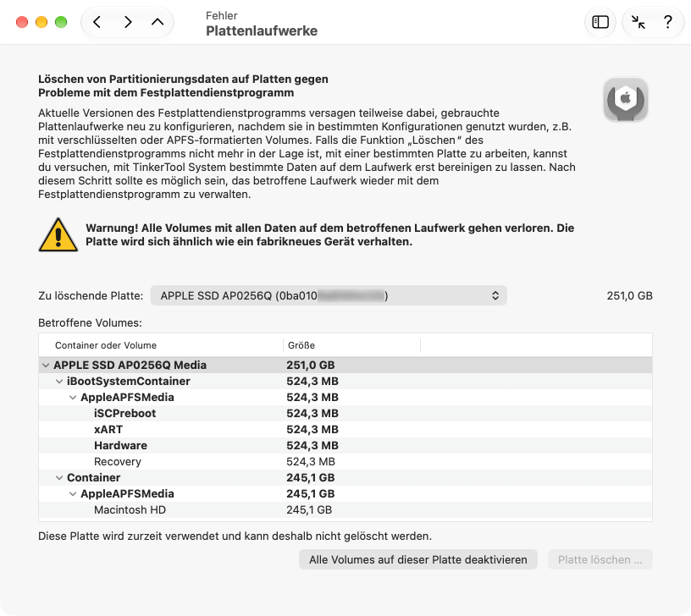Click the 'Fehler' subtitle text
Screen dimensions: 691x616
point(222,15)
